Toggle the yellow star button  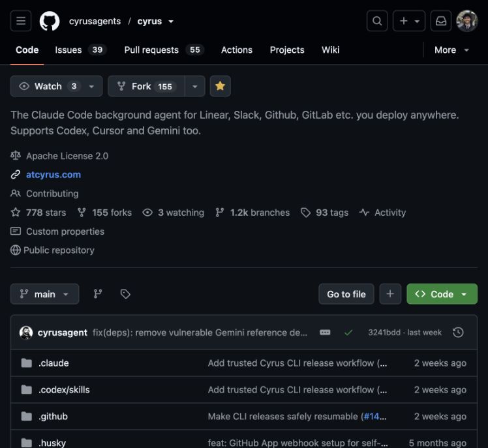220,86
